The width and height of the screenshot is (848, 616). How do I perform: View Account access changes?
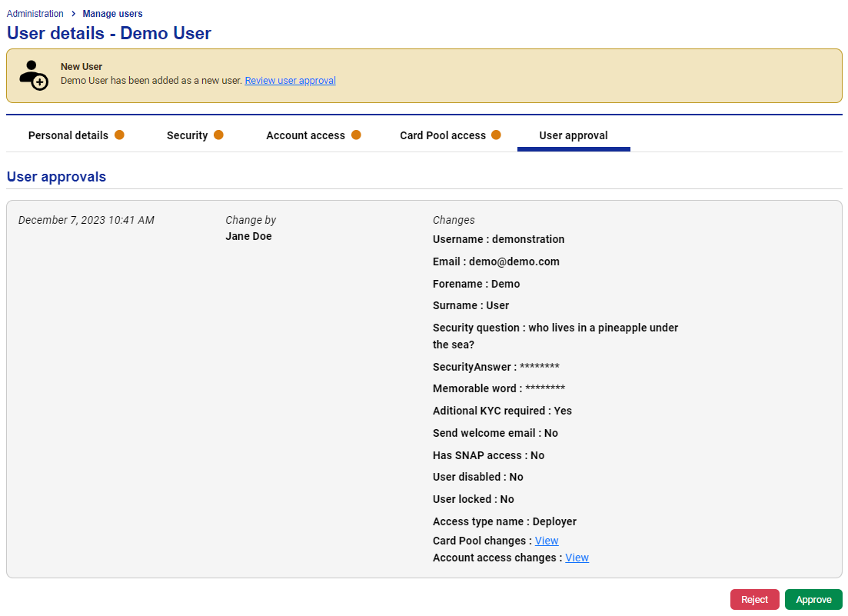point(577,558)
